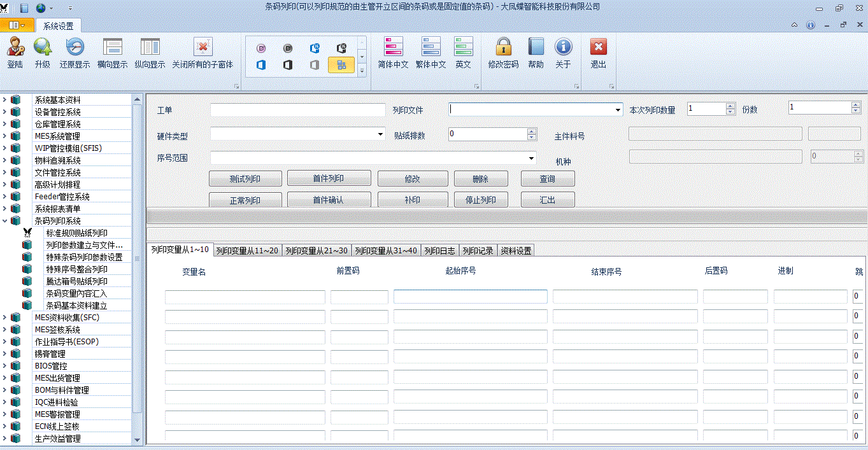
Task: Click the book icon beside 腾达箱号贴纸列印
Action: pos(27,281)
